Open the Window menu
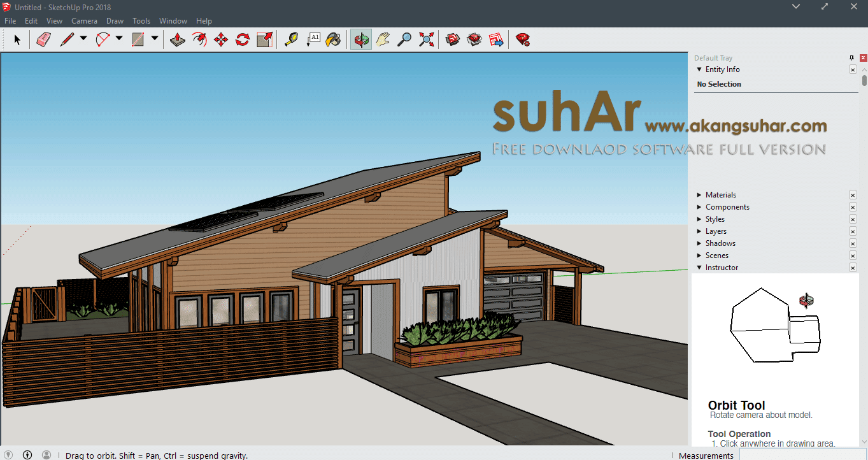 [x=173, y=21]
